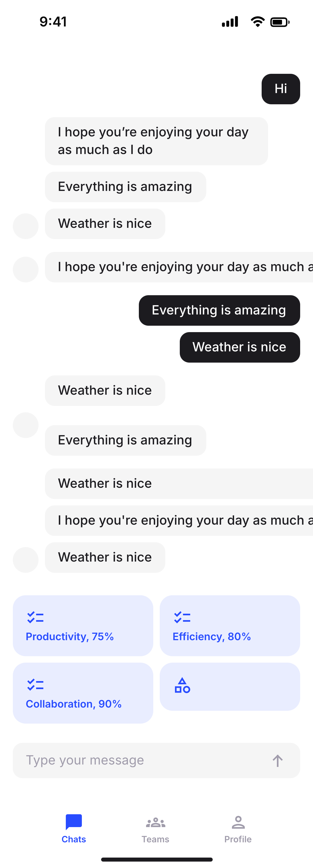313x868 pixels.
Task: Click the Productivity checklist icon
Action: coord(35,617)
